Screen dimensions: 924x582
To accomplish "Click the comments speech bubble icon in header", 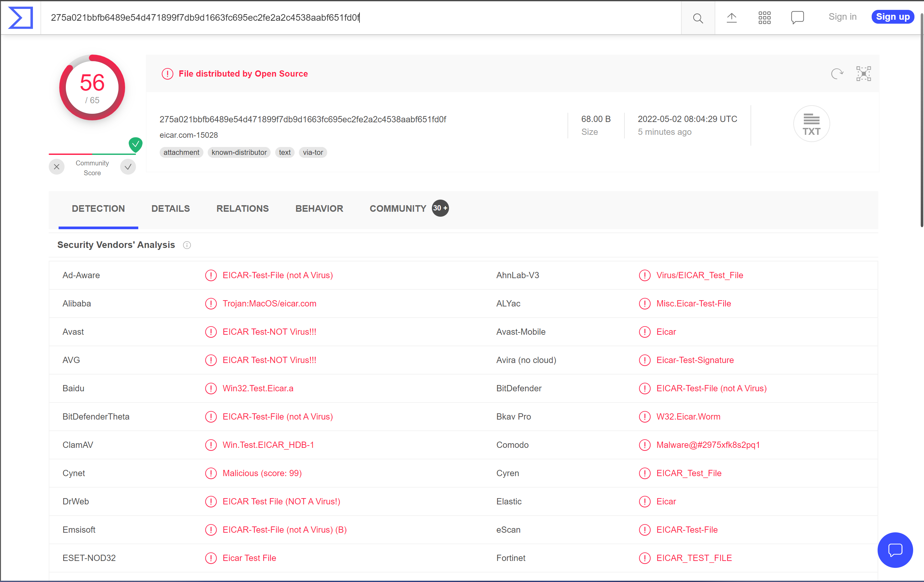I will 797,18.
